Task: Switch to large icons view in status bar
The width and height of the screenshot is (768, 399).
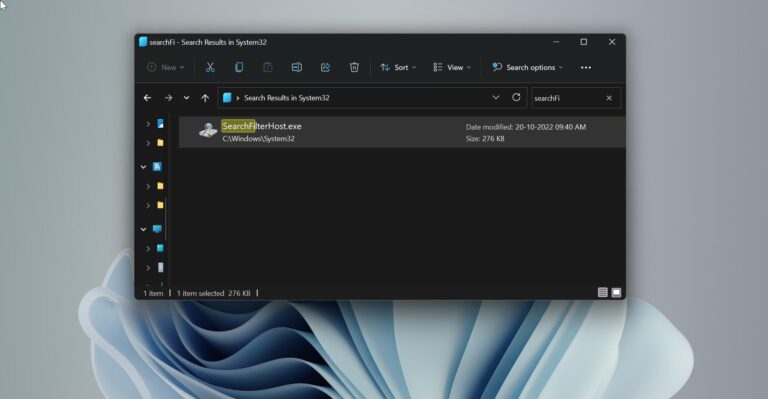Action: (x=616, y=292)
